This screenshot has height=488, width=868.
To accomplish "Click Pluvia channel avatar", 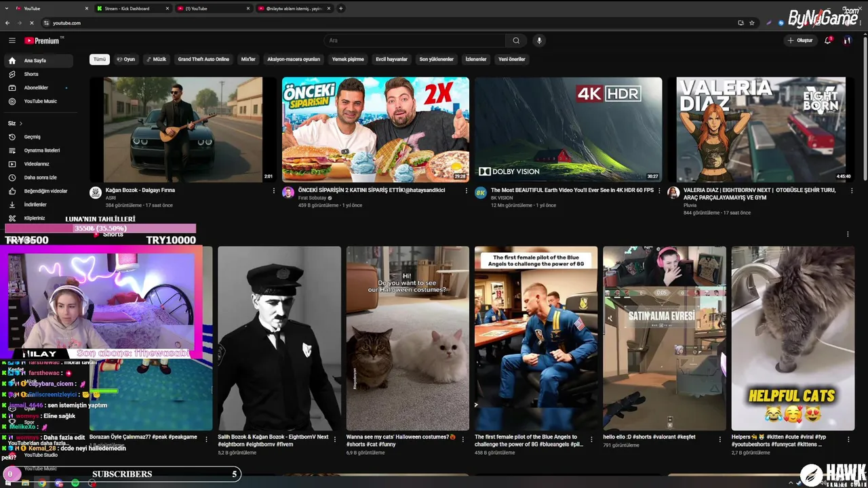I will 673,192.
